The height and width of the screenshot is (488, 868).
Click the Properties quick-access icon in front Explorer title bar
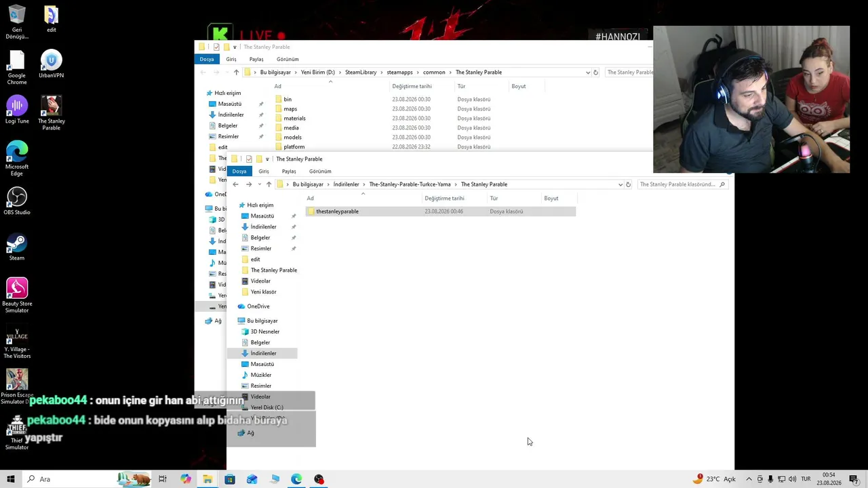tap(249, 159)
